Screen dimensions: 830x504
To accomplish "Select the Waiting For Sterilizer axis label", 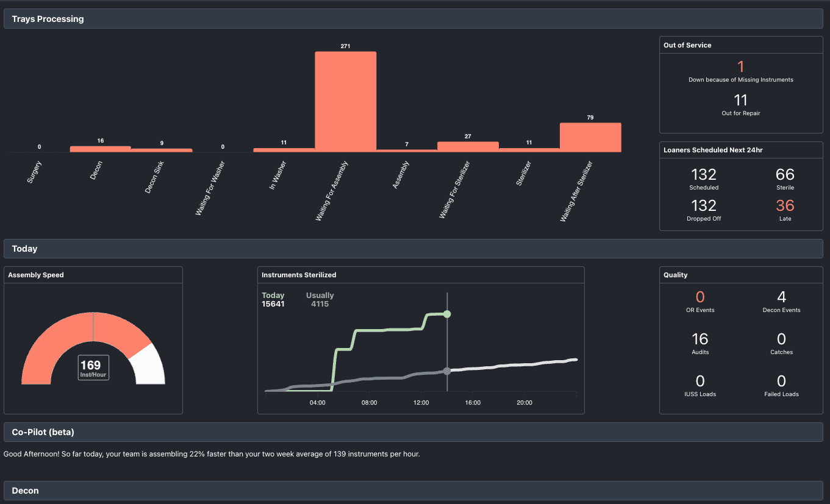I will 455,190.
